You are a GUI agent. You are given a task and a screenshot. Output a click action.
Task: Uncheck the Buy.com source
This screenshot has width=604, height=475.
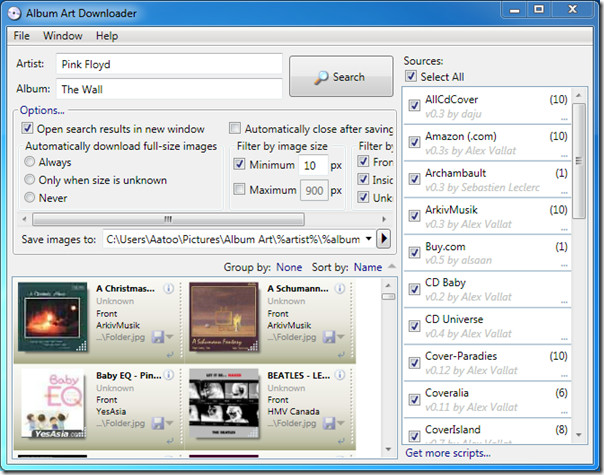click(414, 252)
